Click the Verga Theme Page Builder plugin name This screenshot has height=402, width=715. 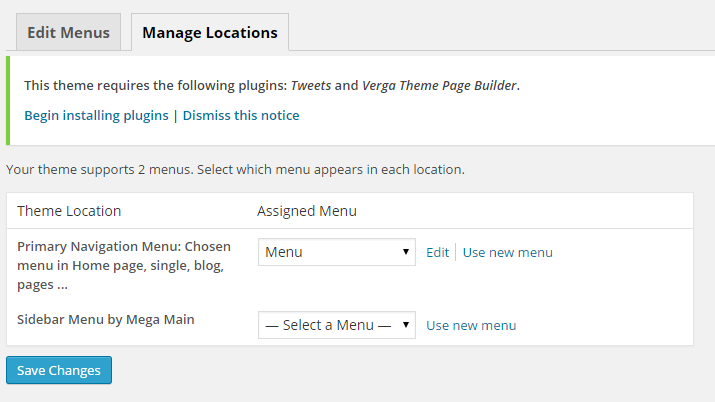click(439, 85)
